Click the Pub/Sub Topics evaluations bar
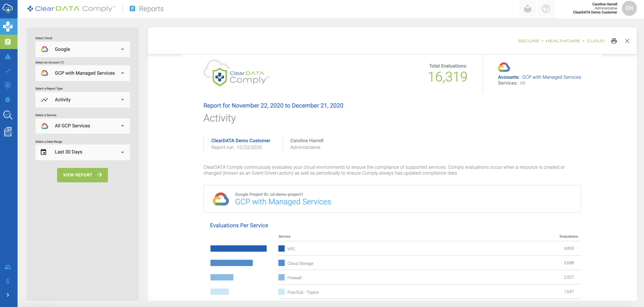 [x=220, y=292]
